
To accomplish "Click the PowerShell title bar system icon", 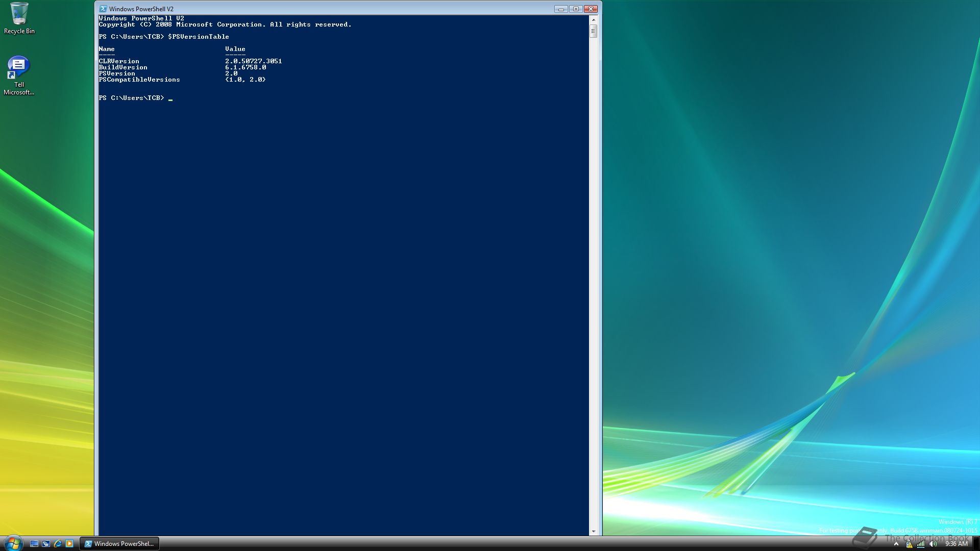I will pos(103,9).
